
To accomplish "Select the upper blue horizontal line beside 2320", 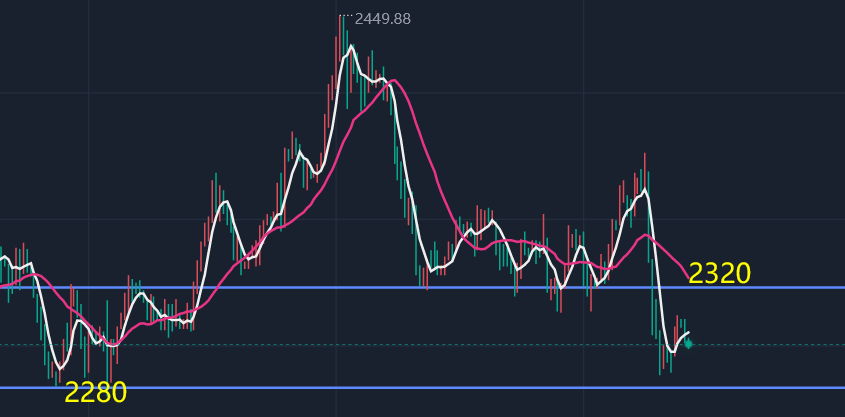I will pyautogui.click(x=422, y=287).
